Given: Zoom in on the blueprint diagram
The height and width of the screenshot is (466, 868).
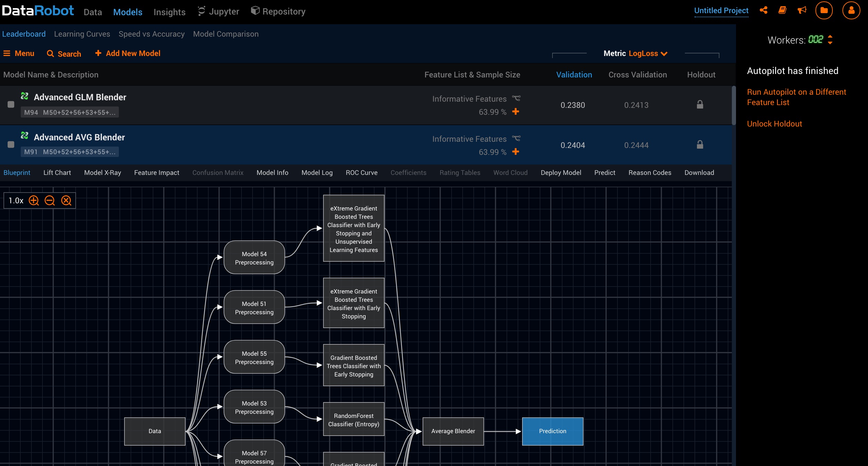Looking at the screenshot, I should click(34, 201).
